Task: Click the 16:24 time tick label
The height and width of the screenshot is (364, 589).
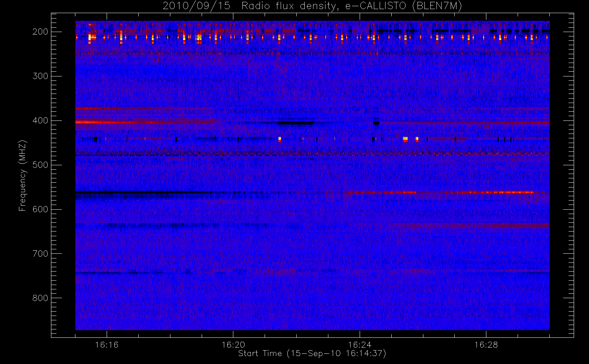Action: click(360, 345)
